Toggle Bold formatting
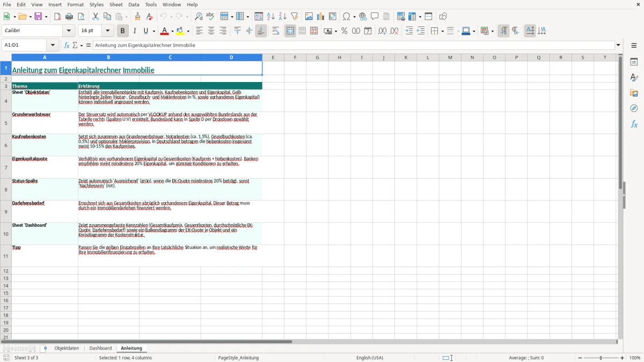Viewport: 644px width, 362px height. tap(122, 31)
